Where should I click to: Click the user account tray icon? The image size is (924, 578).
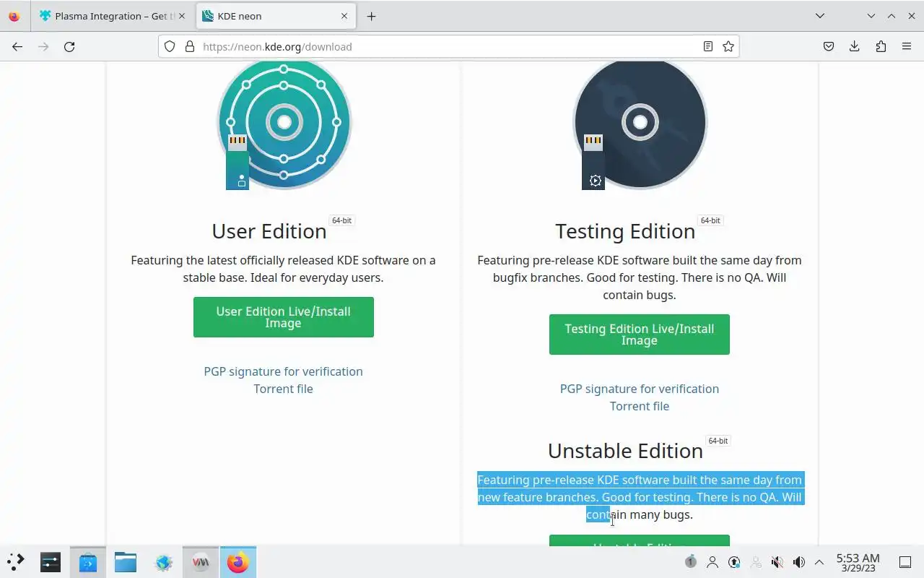pyautogui.click(x=712, y=562)
